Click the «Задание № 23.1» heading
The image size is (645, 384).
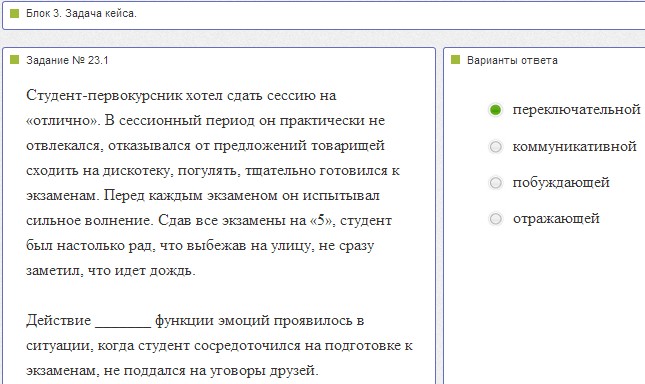tap(67, 60)
